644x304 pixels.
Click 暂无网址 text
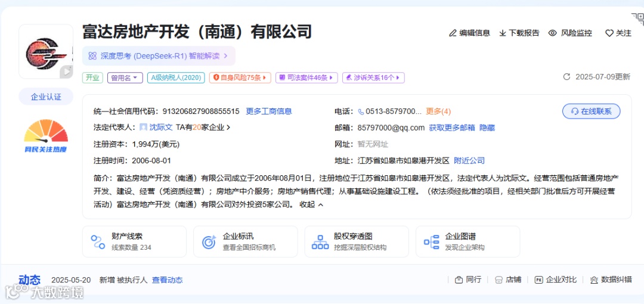click(373, 144)
